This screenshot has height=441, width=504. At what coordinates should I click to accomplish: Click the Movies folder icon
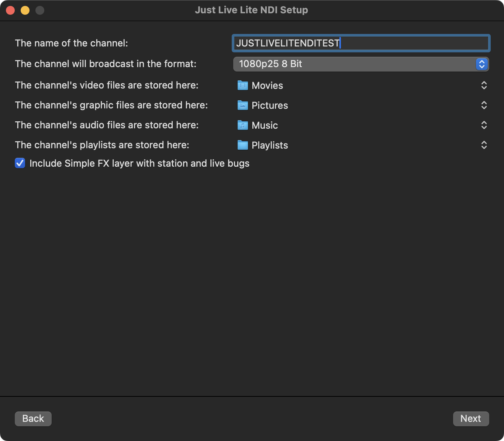[x=242, y=86]
